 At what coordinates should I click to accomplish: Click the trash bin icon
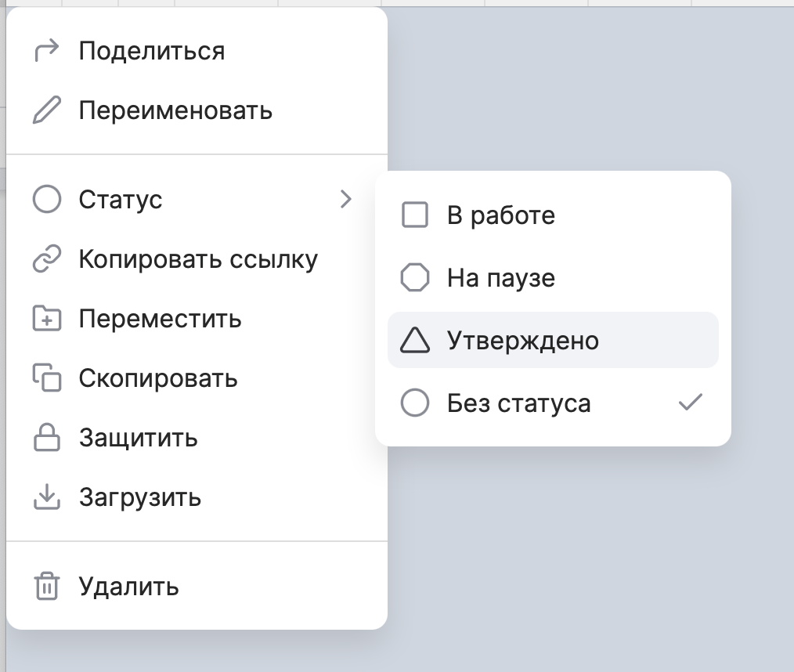pyautogui.click(x=47, y=587)
